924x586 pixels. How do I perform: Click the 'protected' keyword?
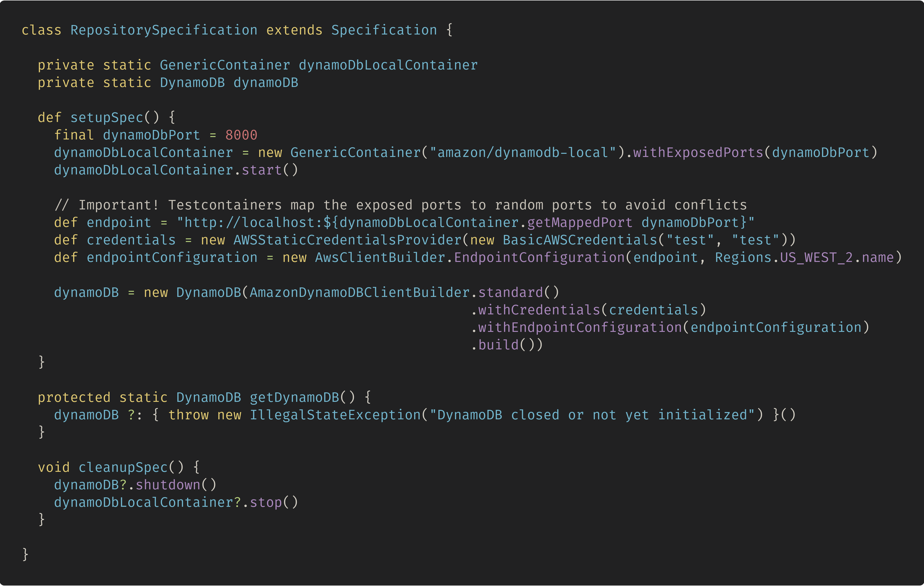click(74, 398)
